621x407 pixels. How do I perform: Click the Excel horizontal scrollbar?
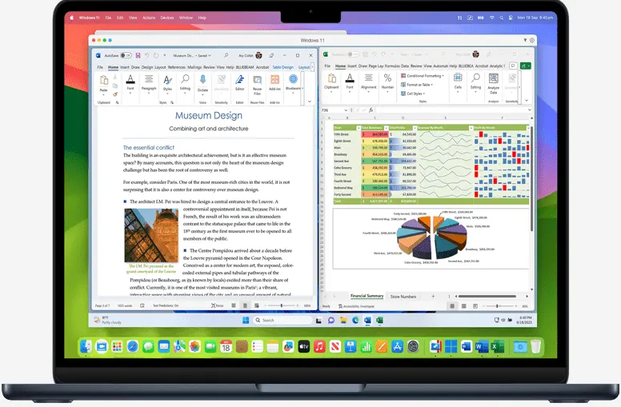[487, 296]
